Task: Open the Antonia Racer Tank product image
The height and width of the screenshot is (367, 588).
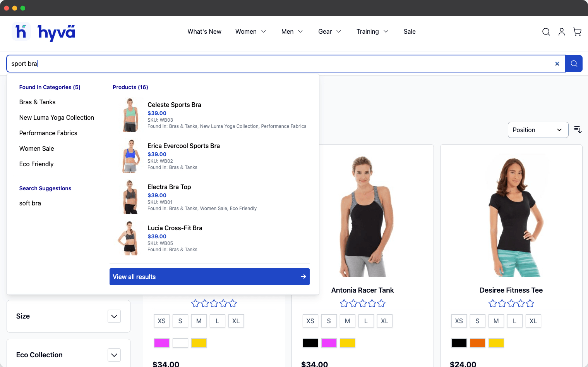Action: [x=362, y=216]
